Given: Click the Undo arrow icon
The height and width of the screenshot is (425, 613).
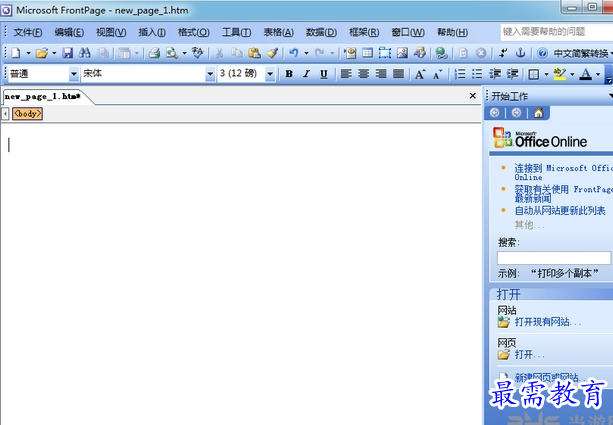Looking at the screenshot, I should tap(294, 53).
